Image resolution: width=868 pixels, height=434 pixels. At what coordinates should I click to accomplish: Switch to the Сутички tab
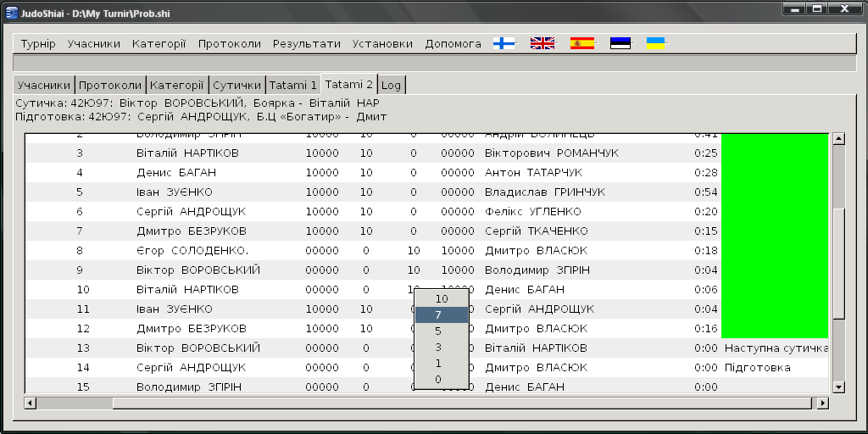coord(236,85)
